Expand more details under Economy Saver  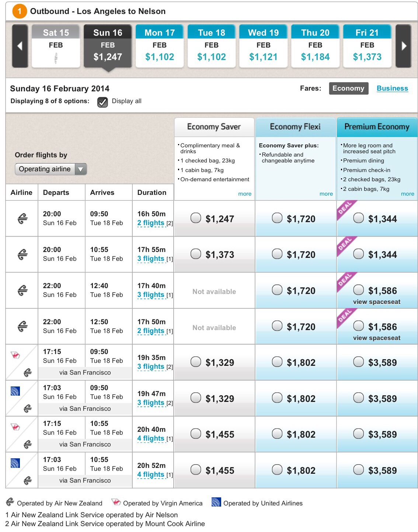[x=244, y=194]
